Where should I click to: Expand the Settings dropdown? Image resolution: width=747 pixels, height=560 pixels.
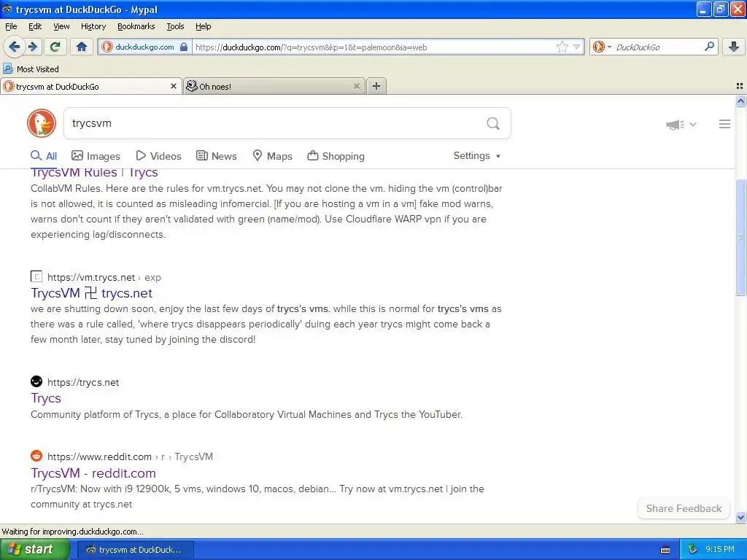[477, 156]
